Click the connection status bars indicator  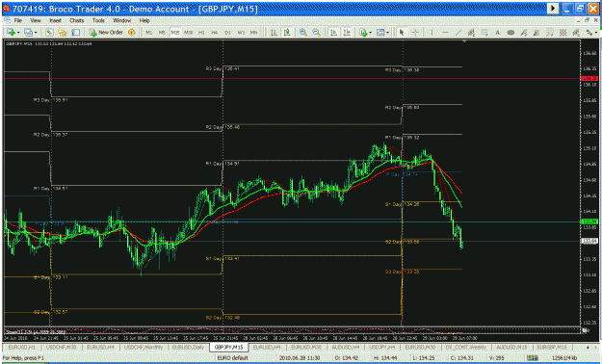533,358
